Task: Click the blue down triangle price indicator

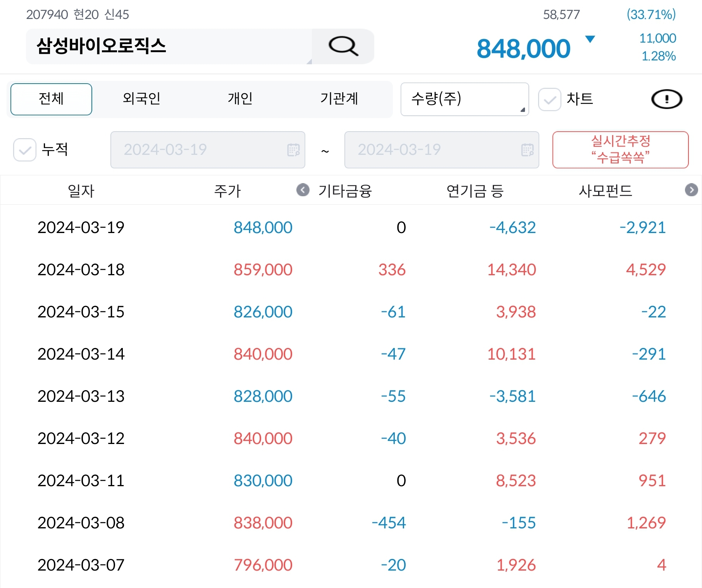Action: (x=590, y=39)
